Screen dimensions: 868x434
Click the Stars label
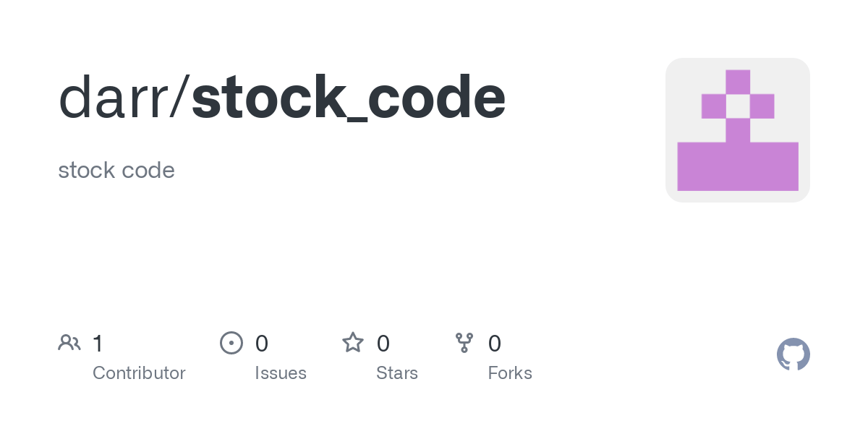pyautogui.click(x=397, y=373)
